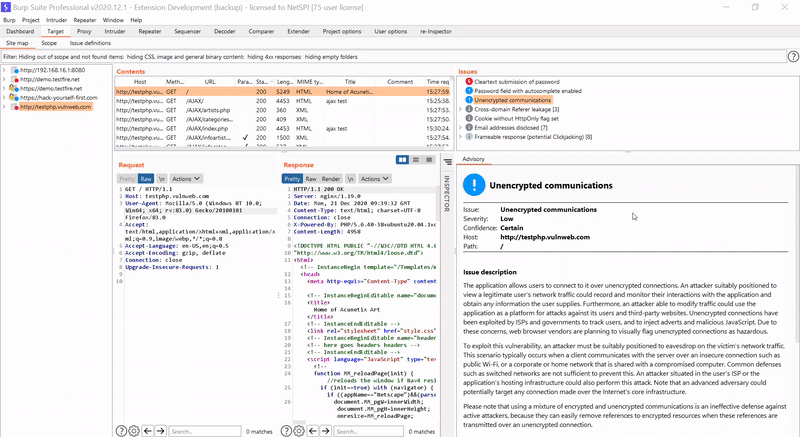Click icon of Email addresses disclosed issue
The width and height of the screenshot is (800, 437).
[469, 127]
